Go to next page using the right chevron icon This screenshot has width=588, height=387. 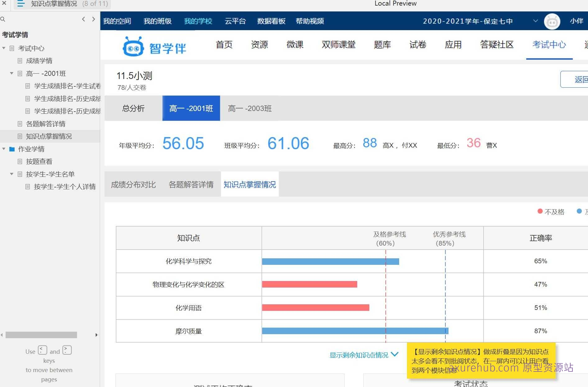[x=93, y=19]
